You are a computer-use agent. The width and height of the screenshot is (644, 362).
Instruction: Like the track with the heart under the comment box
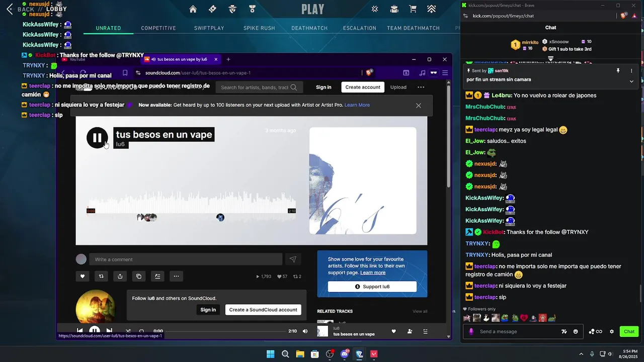pos(83,276)
